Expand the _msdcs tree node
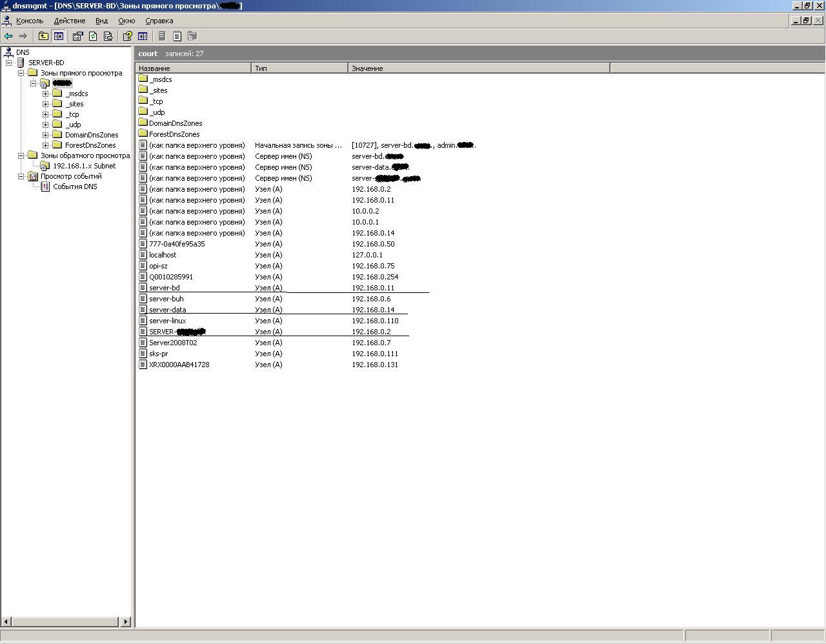The width and height of the screenshot is (826, 644). [x=45, y=94]
